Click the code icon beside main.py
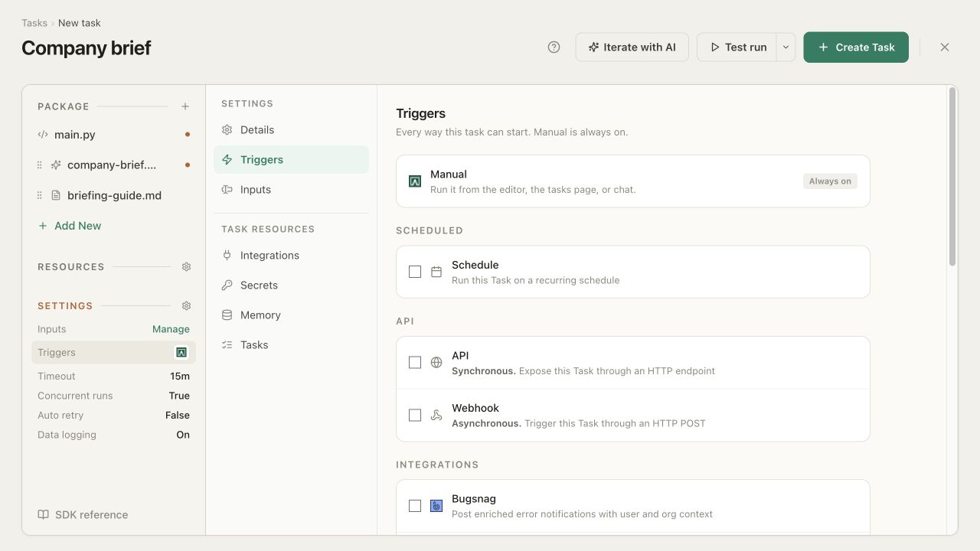980x551 pixels. 43,135
